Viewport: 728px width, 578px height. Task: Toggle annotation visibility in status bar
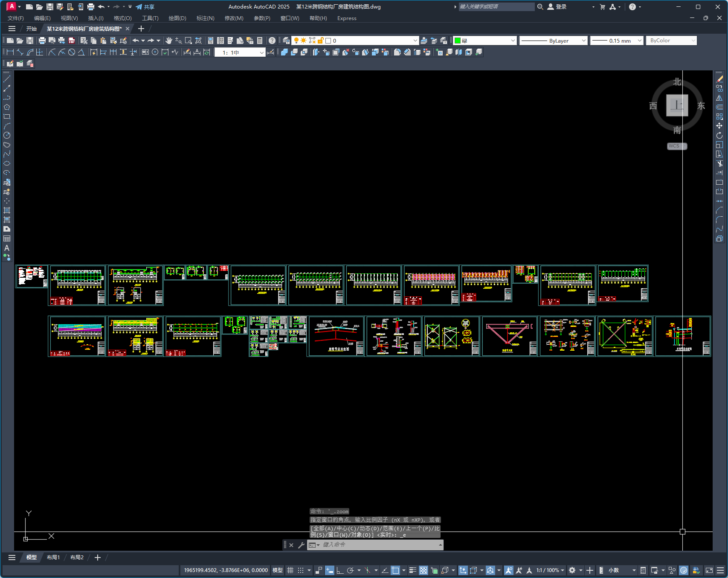(x=508, y=570)
